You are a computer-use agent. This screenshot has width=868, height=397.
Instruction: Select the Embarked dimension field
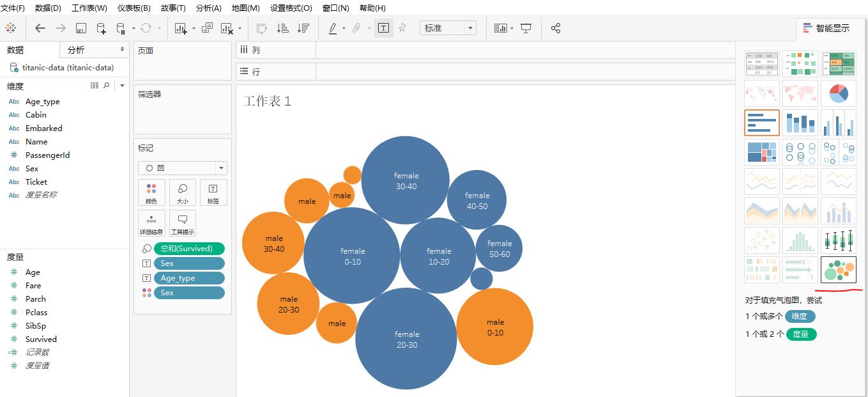[43, 128]
